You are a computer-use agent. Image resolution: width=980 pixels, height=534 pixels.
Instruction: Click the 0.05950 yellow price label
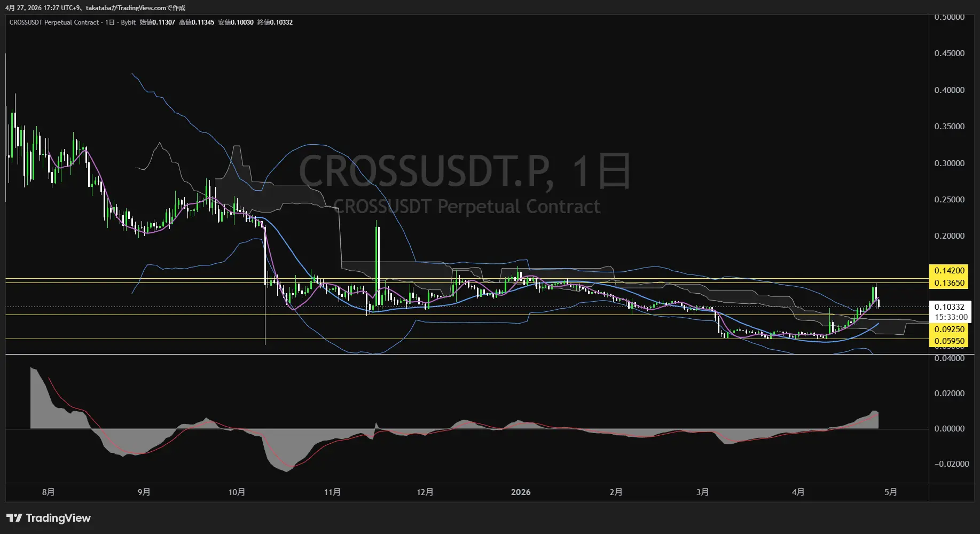[x=949, y=341]
